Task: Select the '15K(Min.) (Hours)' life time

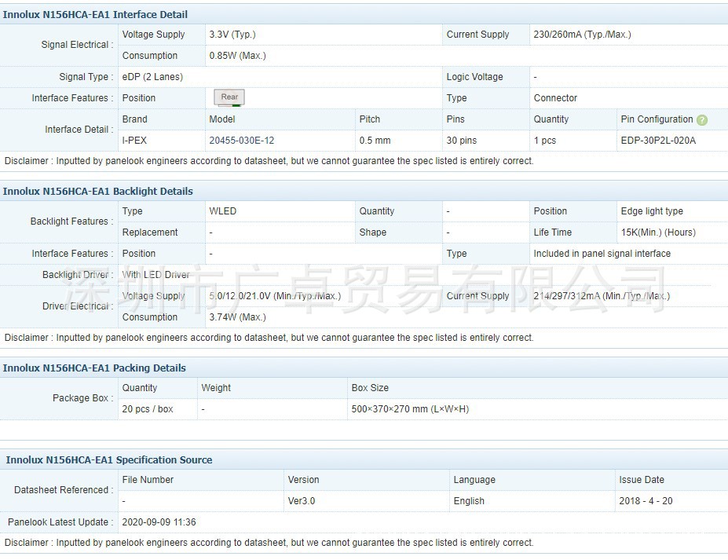Action: [658, 232]
